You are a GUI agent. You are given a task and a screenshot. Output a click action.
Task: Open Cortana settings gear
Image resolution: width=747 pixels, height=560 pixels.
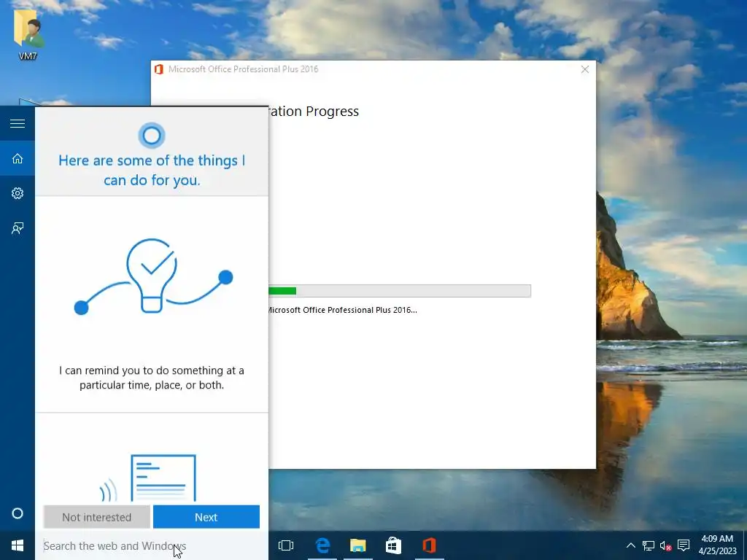click(x=18, y=192)
